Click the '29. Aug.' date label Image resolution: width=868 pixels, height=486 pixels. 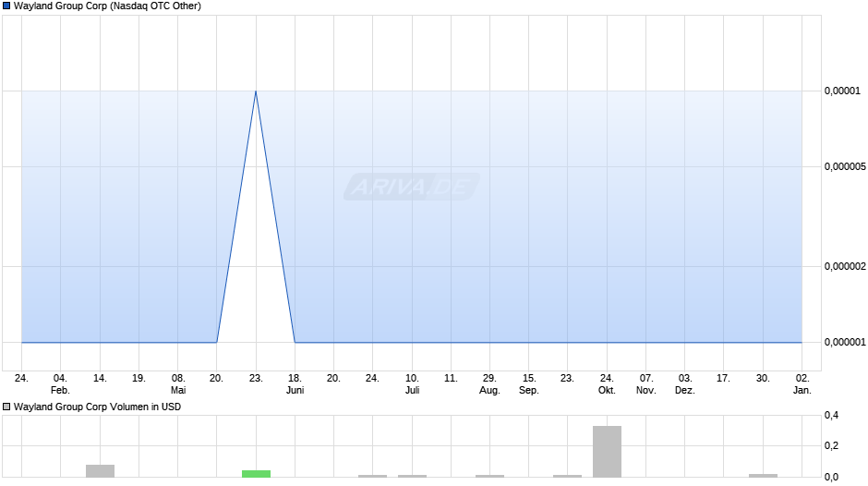coord(490,384)
